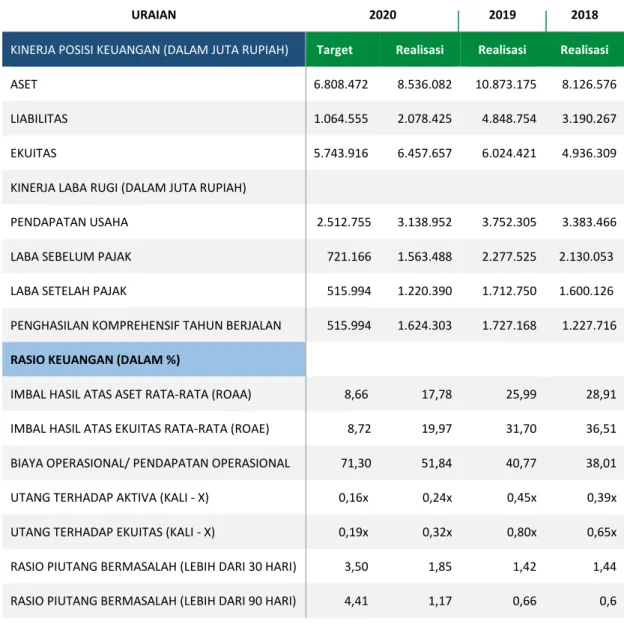
Task: Click the ROAE value 19,97
Action: 437,429
